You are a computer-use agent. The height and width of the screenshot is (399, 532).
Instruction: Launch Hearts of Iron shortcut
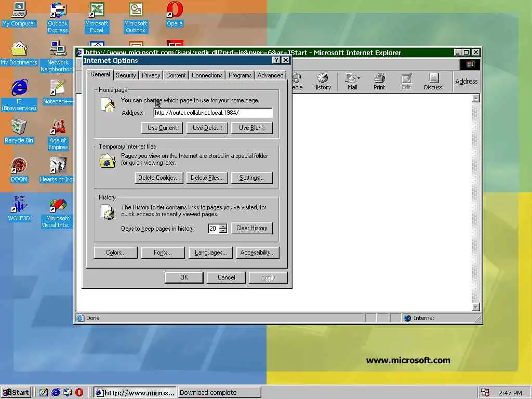pos(57,170)
